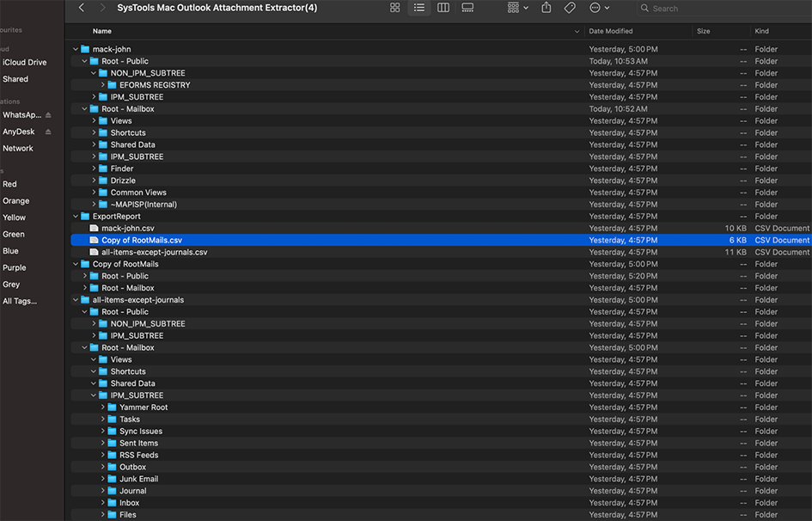Select all-items-except-journals.csv file icon
The height and width of the screenshot is (521, 812).
(94, 252)
